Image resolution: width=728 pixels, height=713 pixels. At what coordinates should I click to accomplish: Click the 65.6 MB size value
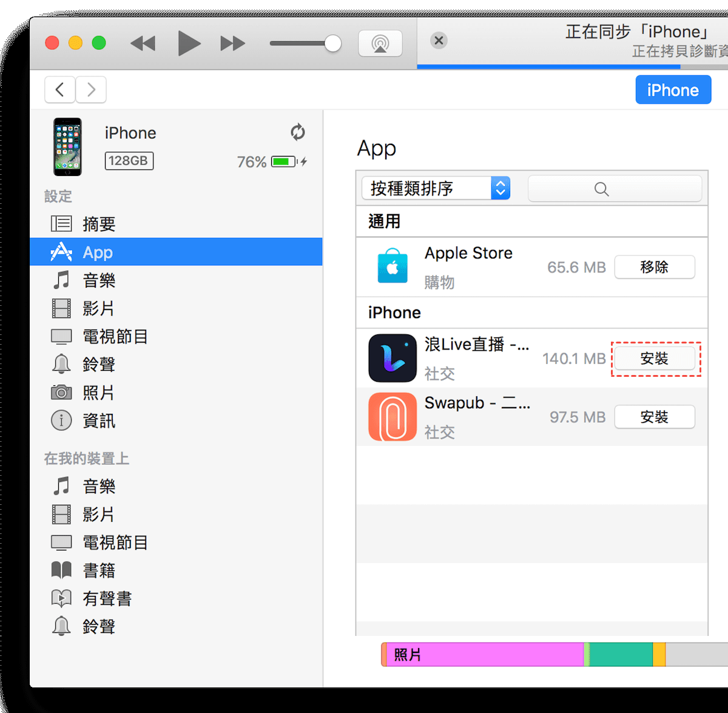(576, 267)
